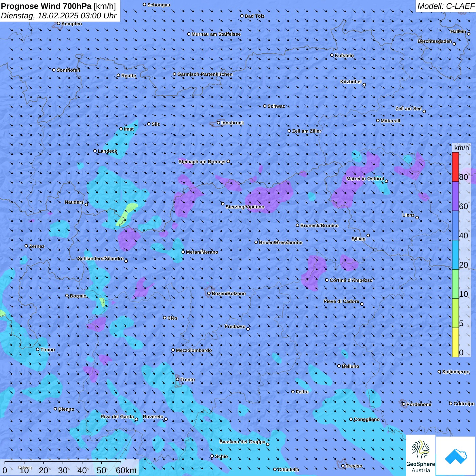
Task: Click the Schwaz label
Action: [x=276, y=106]
